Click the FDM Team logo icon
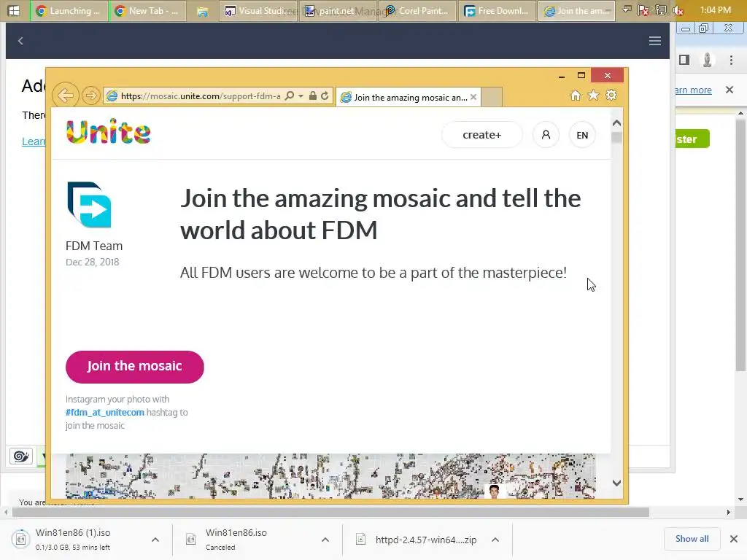This screenshot has width=747, height=560. (x=90, y=205)
